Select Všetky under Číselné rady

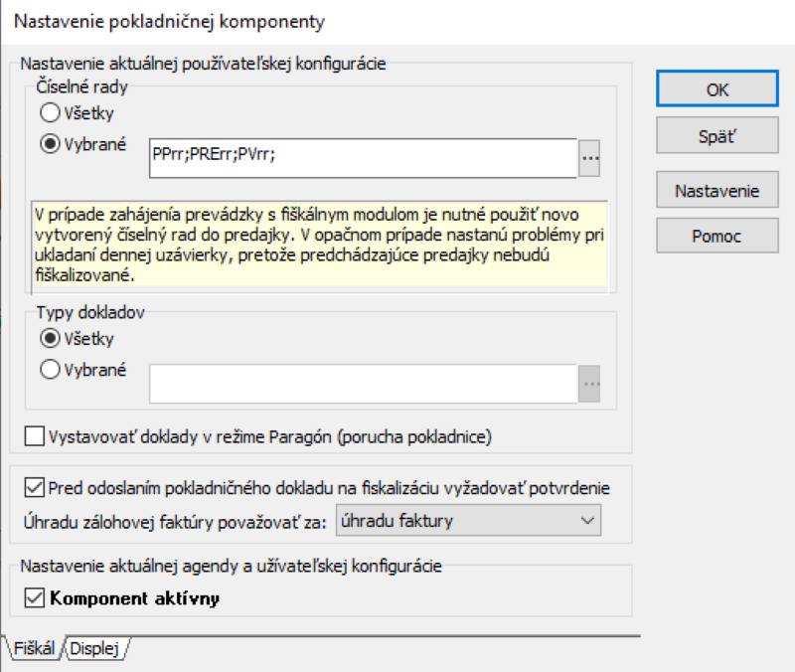pos(49,113)
